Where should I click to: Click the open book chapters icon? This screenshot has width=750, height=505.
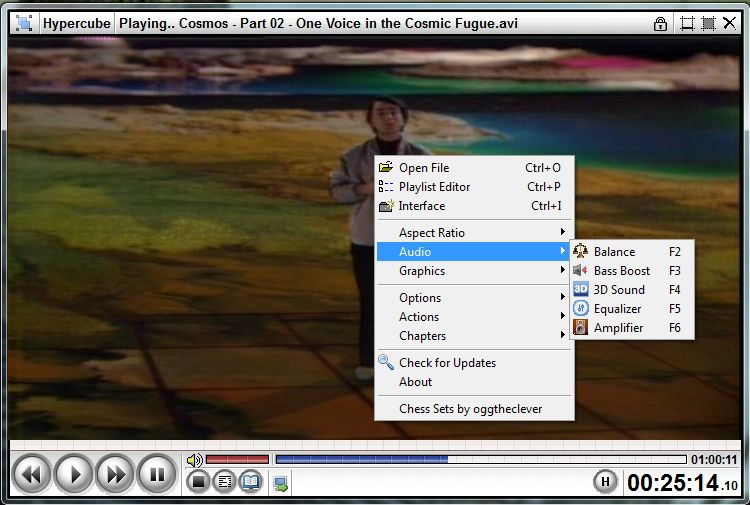[250, 482]
